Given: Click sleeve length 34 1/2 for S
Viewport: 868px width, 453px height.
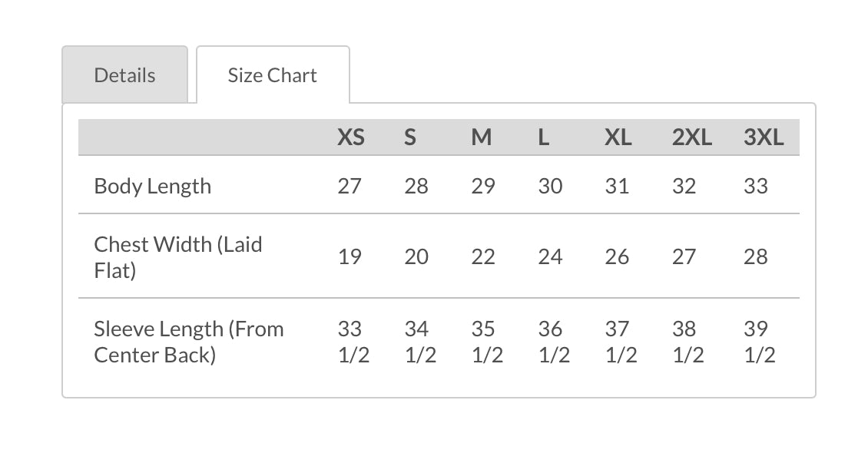Looking at the screenshot, I should pyautogui.click(x=419, y=342).
